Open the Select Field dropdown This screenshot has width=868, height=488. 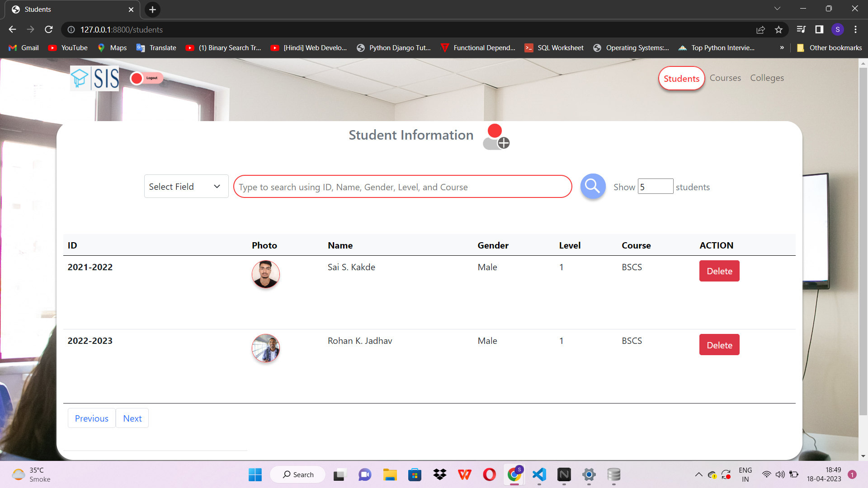(186, 186)
